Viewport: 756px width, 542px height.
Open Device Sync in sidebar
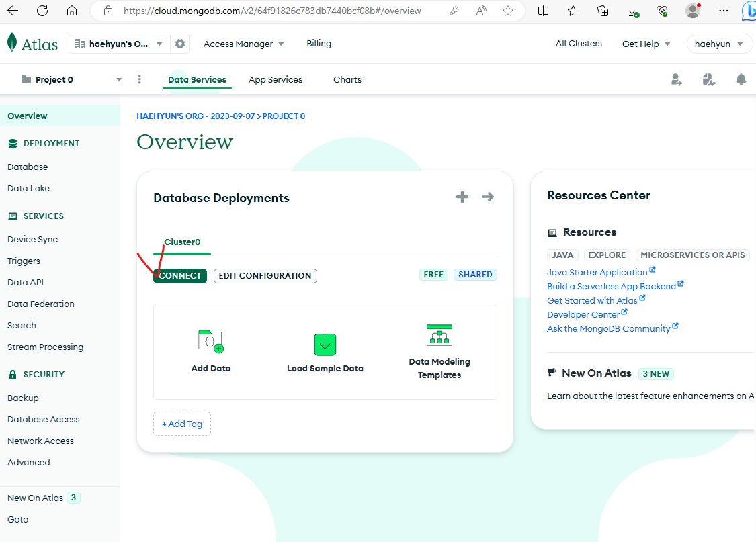click(x=33, y=240)
